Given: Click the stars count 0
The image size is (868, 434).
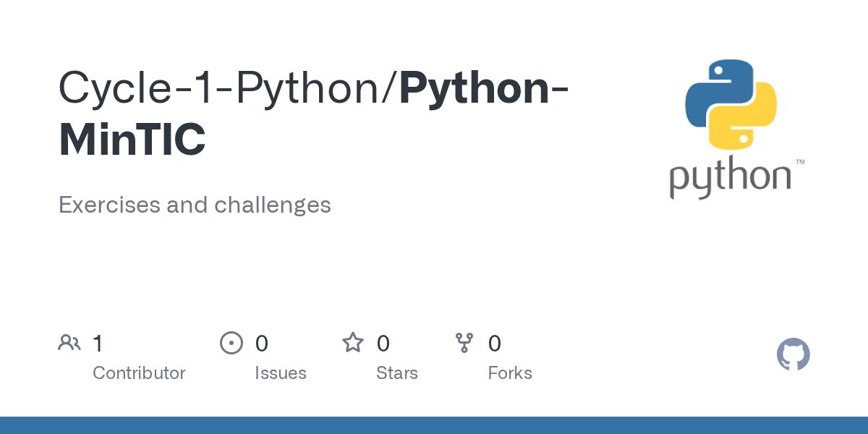Looking at the screenshot, I should click(383, 344).
